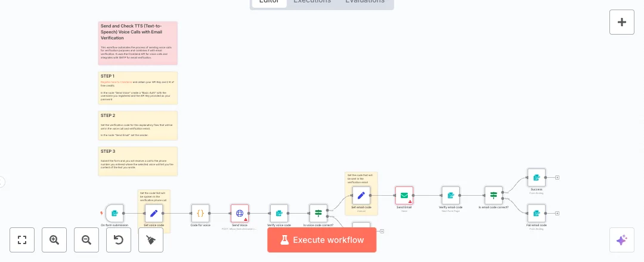Viewport: 644px width, 262px height.
Task: Click the Execute workflow button
Action: pos(322,240)
